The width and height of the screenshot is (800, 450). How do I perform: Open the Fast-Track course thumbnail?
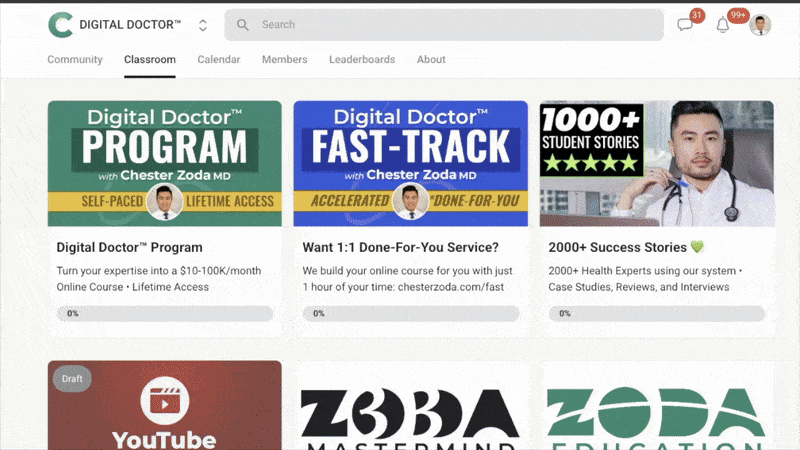[x=411, y=163]
